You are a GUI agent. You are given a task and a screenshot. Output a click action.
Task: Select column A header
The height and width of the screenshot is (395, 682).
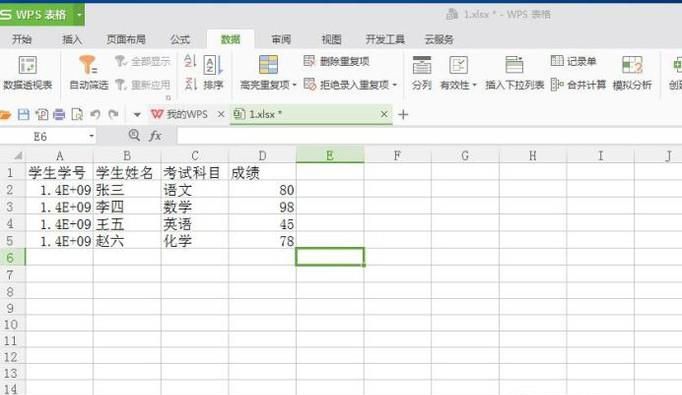click(60, 156)
